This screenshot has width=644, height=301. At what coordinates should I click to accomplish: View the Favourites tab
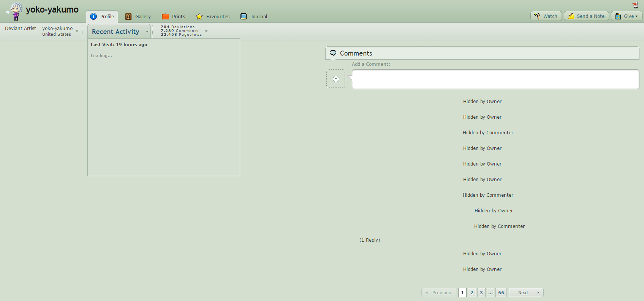point(213,16)
